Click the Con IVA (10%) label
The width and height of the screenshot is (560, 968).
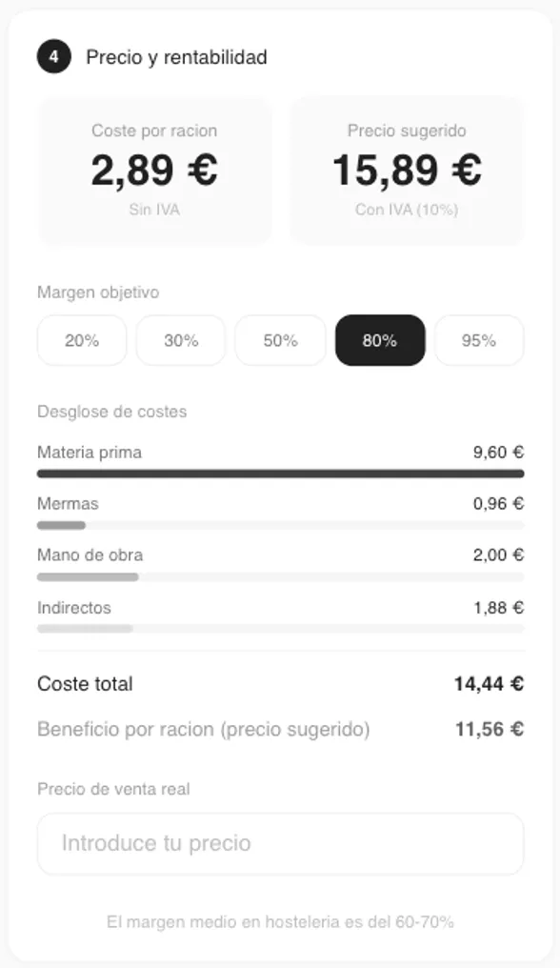pyautogui.click(x=407, y=210)
